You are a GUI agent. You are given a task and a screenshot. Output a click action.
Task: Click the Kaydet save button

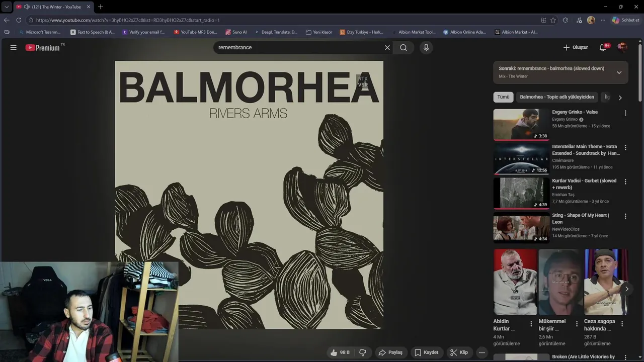click(426, 352)
